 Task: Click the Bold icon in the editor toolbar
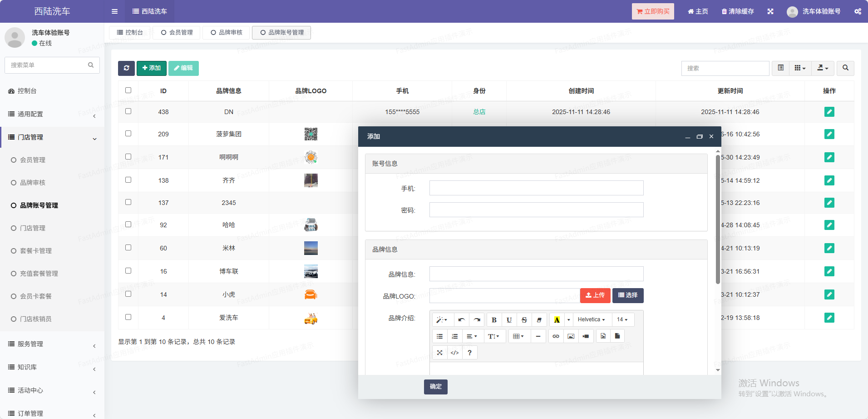click(x=494, y=320)
